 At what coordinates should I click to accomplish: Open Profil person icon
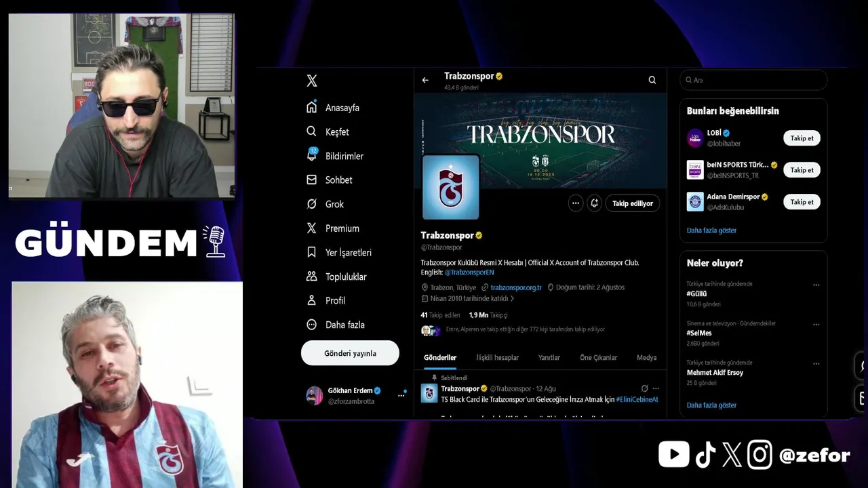(x=312, y=300)
